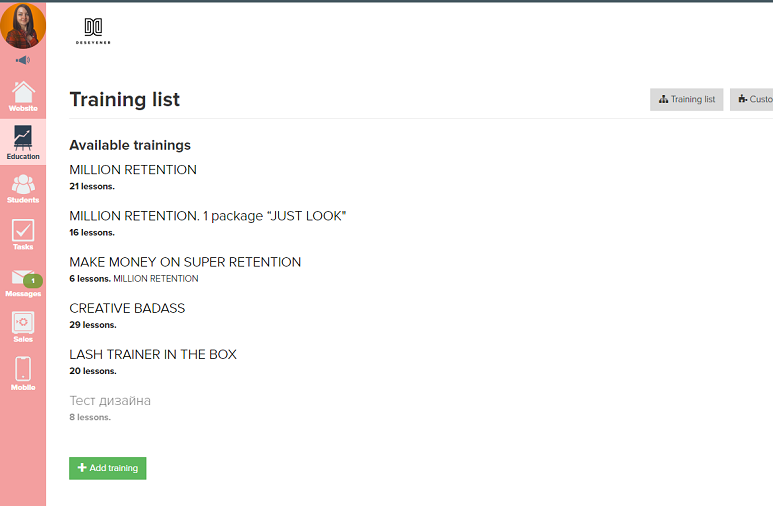Open the Custom tab at right

755,99
